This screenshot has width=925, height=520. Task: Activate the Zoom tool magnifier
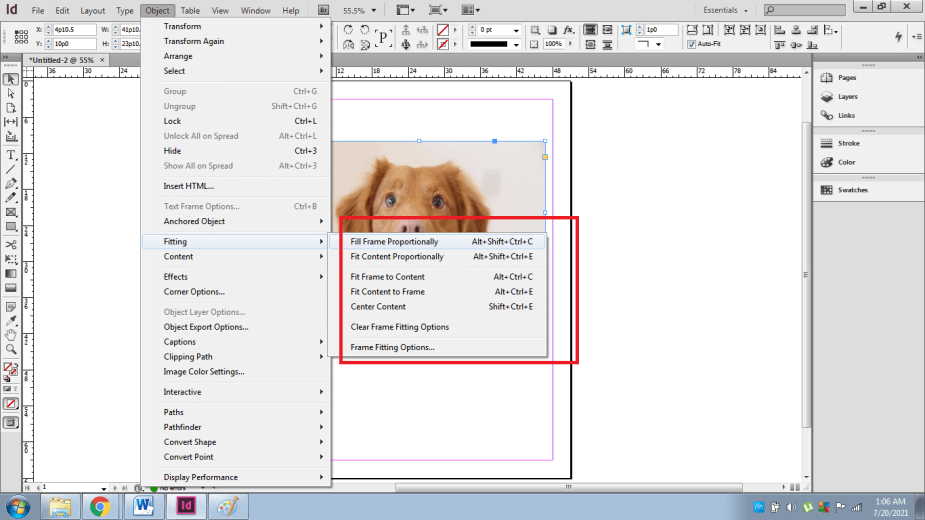pos(11,349)
